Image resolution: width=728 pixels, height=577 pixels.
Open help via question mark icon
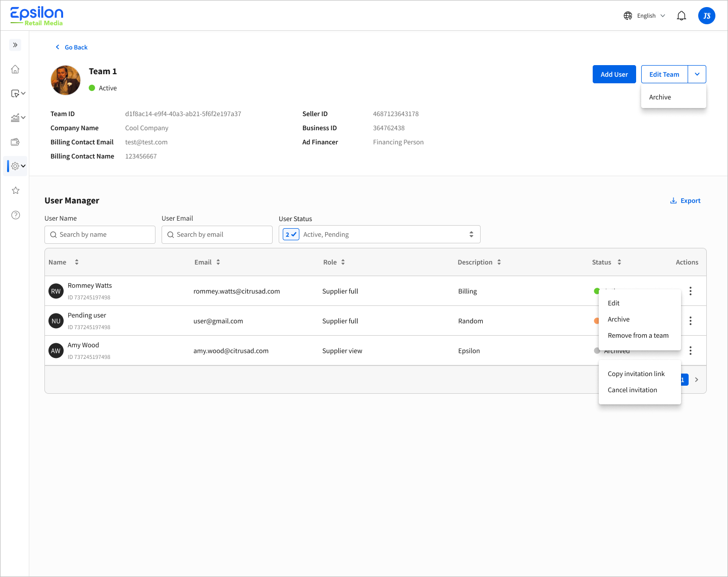tap(15, 215)
